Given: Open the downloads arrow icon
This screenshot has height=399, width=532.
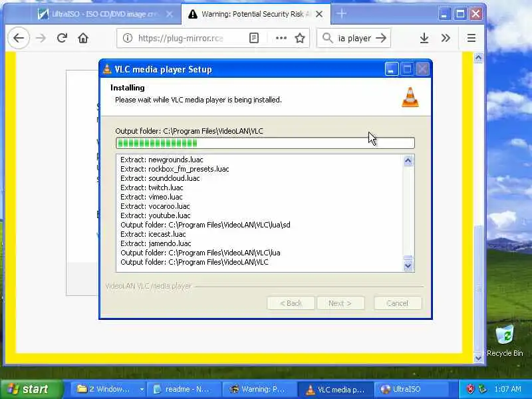Looking at the screenshot, I should (x=424, y=38).
